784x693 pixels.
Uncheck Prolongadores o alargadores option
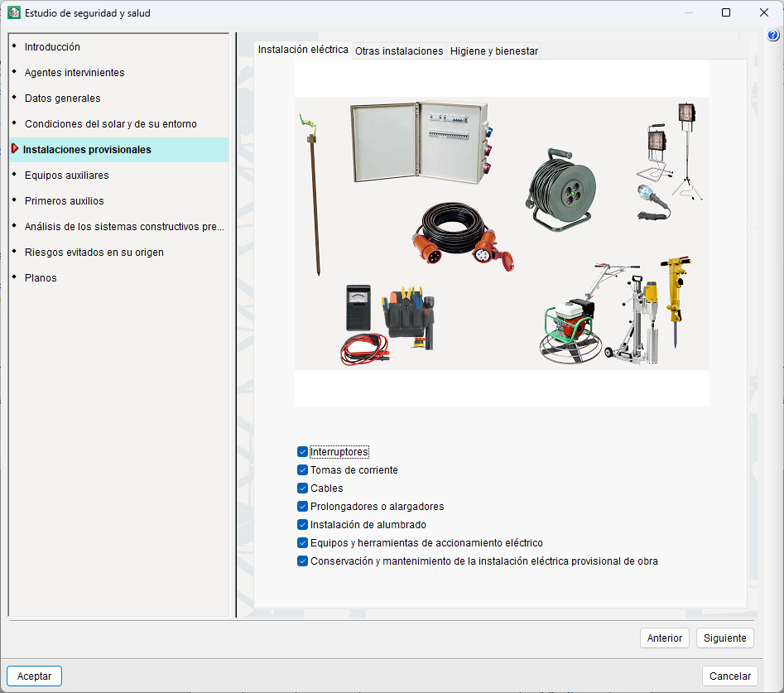point(302,507)
